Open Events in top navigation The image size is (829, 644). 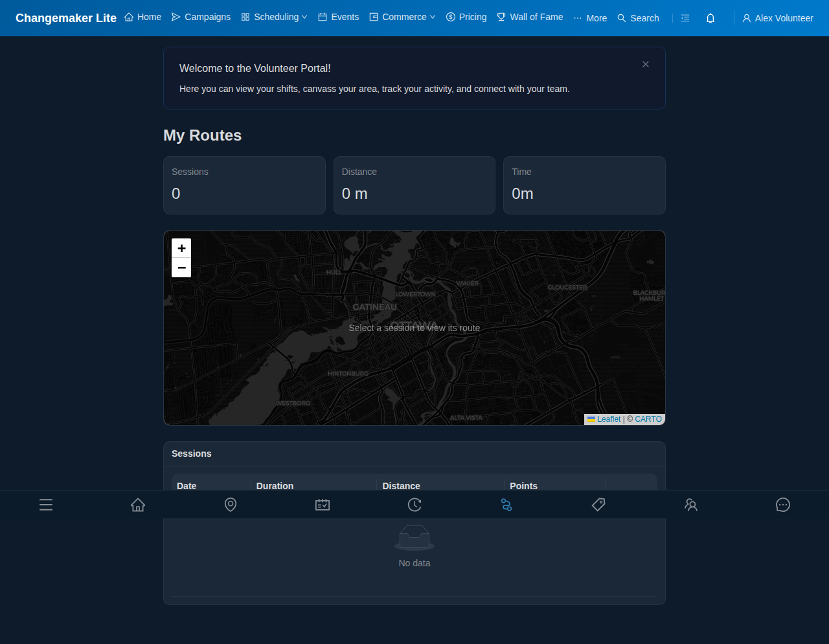338,17
